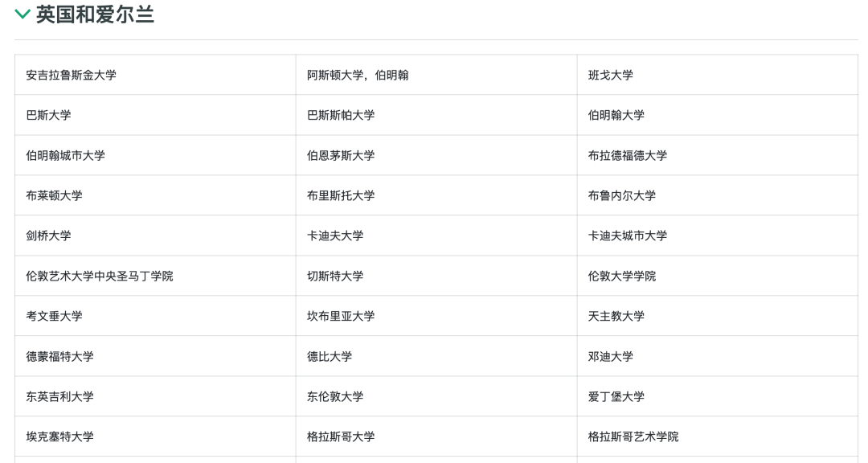Choose 巴斯大学 from the list
This screenshot has width=868, height=463.
(x=48, y=115)
